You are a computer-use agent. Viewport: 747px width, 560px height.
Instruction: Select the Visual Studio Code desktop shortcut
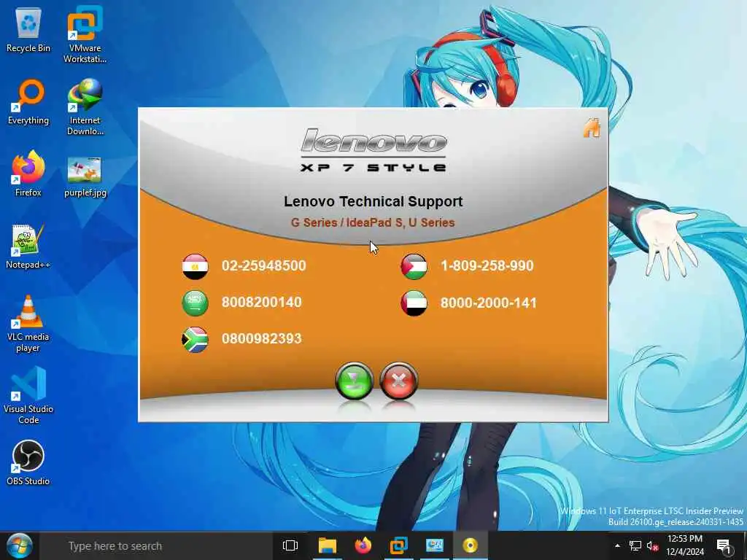click(28, 395)
